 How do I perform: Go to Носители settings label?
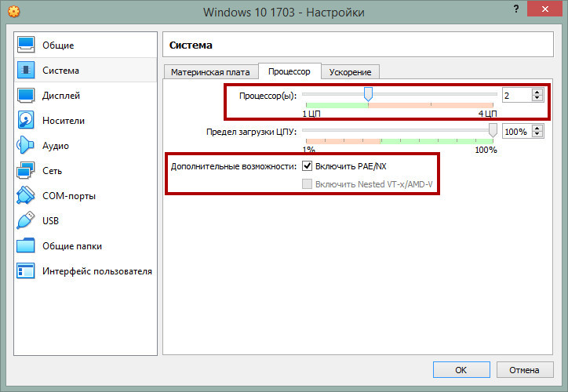(x=64, y=121)
